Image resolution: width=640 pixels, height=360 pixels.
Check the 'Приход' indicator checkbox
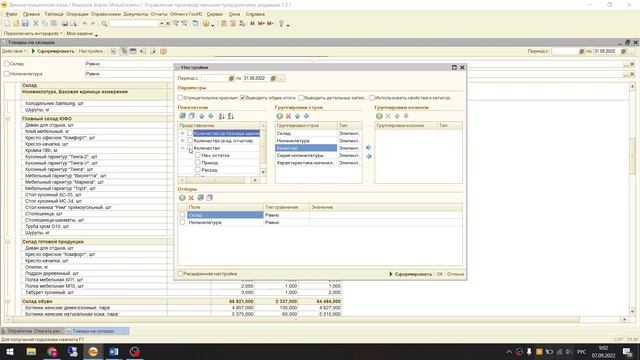pos(198,163)
